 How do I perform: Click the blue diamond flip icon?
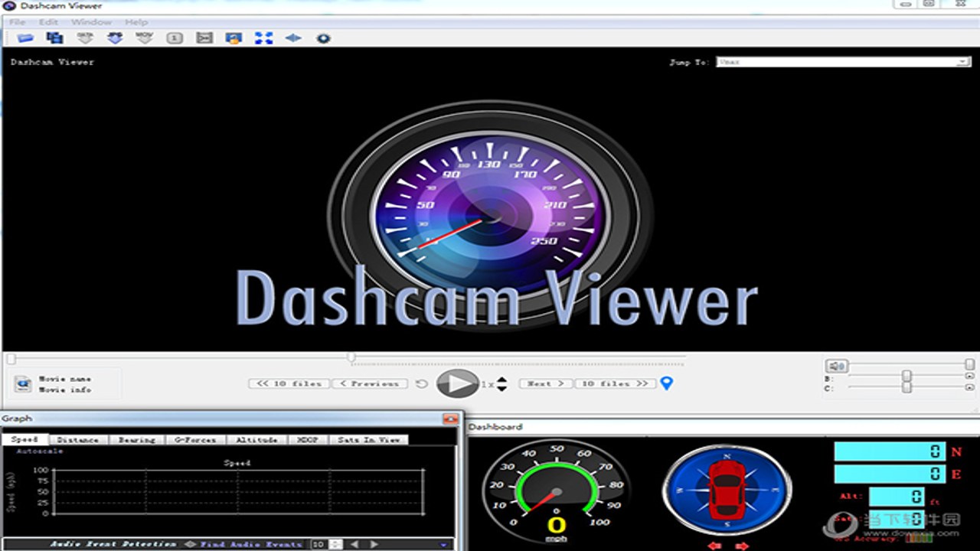tap(293, 37)
